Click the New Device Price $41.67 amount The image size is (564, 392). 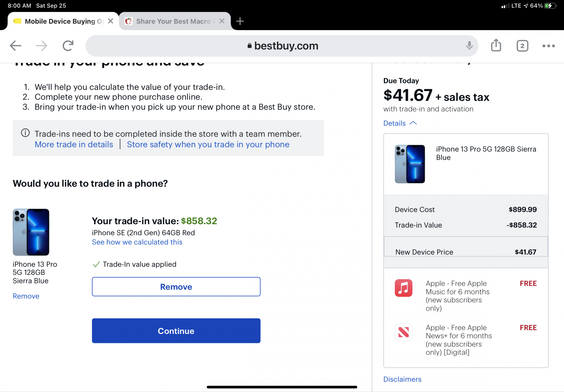point(525,252)
